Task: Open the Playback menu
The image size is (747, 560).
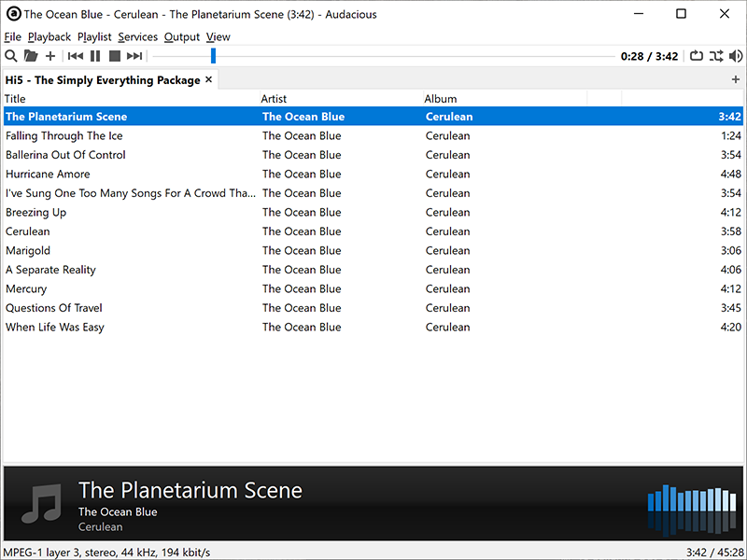Action: pos(49,36)
